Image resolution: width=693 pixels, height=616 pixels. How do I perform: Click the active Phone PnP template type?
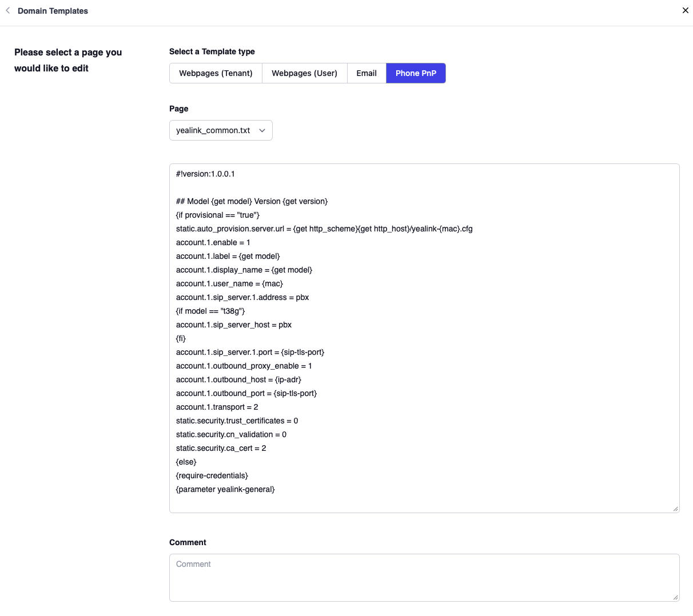(416, 73)
